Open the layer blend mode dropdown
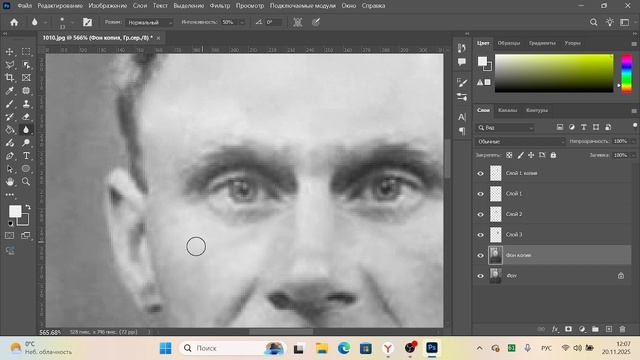 520,141
